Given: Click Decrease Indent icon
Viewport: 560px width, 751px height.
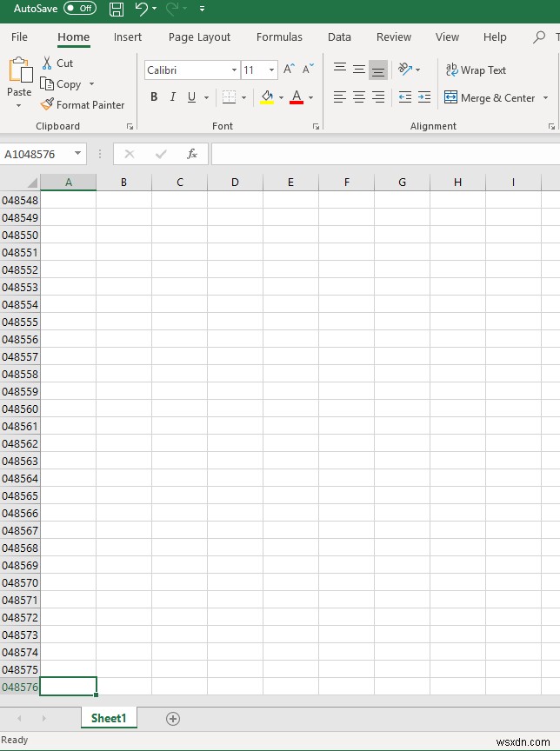Looking at the screenshot, I should point(405,97).
